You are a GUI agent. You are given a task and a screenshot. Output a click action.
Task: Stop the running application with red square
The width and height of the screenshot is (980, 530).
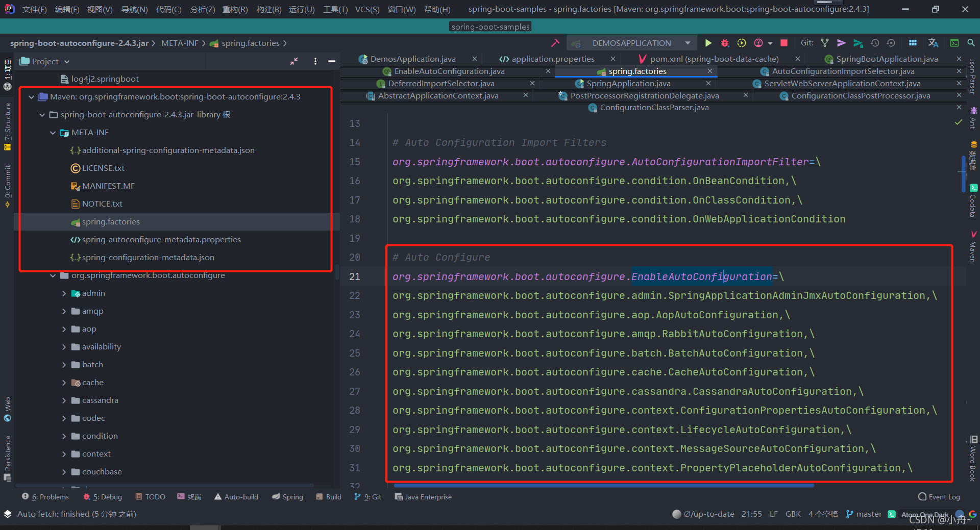coord(785,43)
